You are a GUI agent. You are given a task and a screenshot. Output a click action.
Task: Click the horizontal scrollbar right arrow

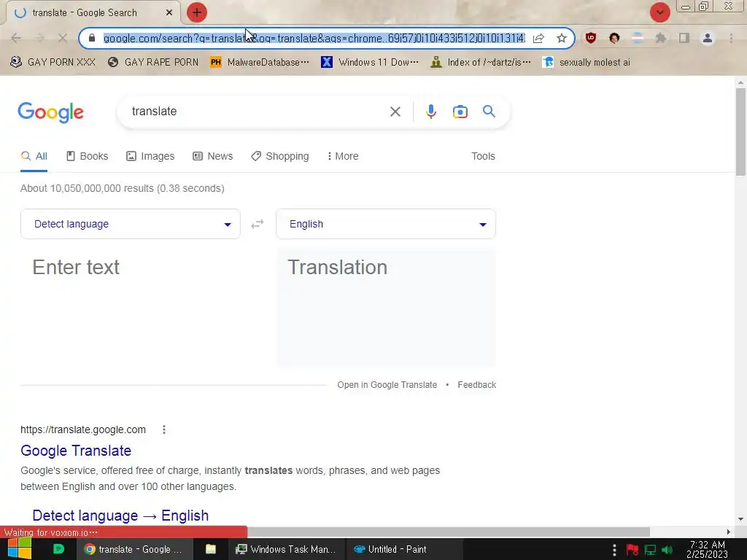point(729,532)
